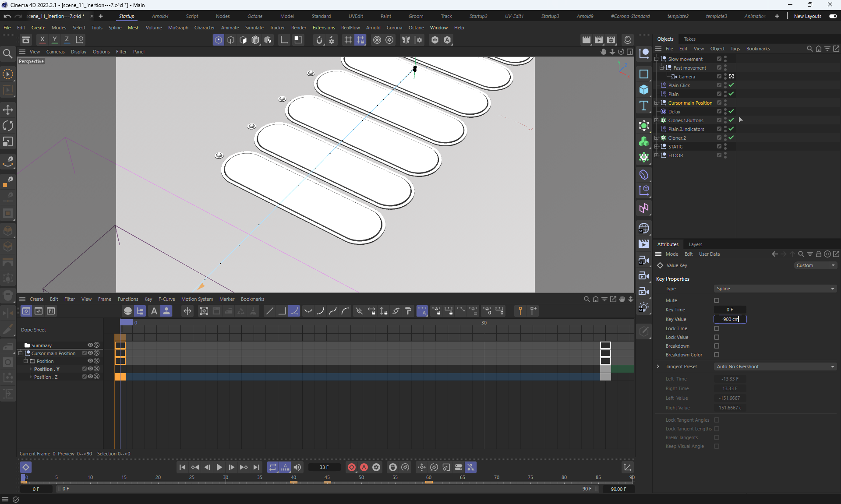Select the Cursor main Position object
Screen dimensions: 841x504
(690, 103)
